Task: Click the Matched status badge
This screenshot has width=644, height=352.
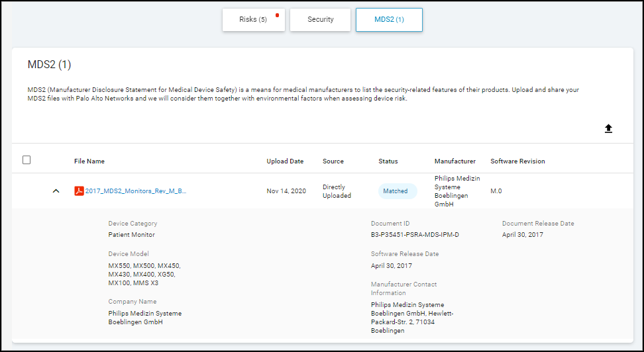Action: [x=396, y=191]
